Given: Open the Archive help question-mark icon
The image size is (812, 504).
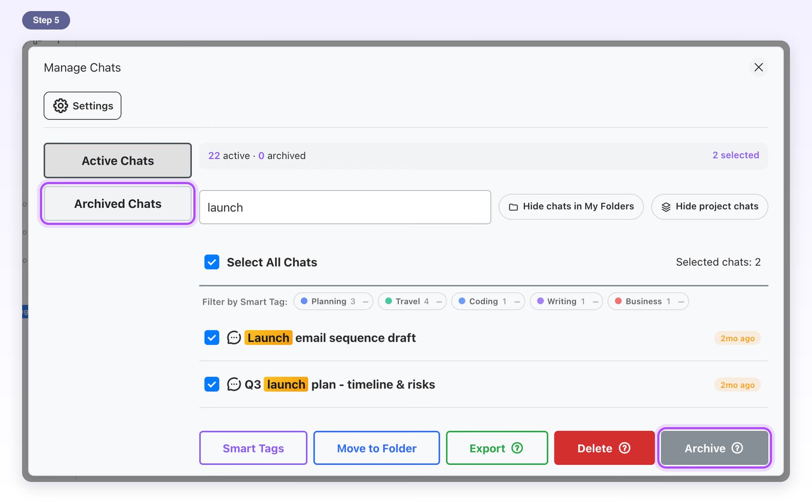Looking at the screenshot, I should 737,448.
